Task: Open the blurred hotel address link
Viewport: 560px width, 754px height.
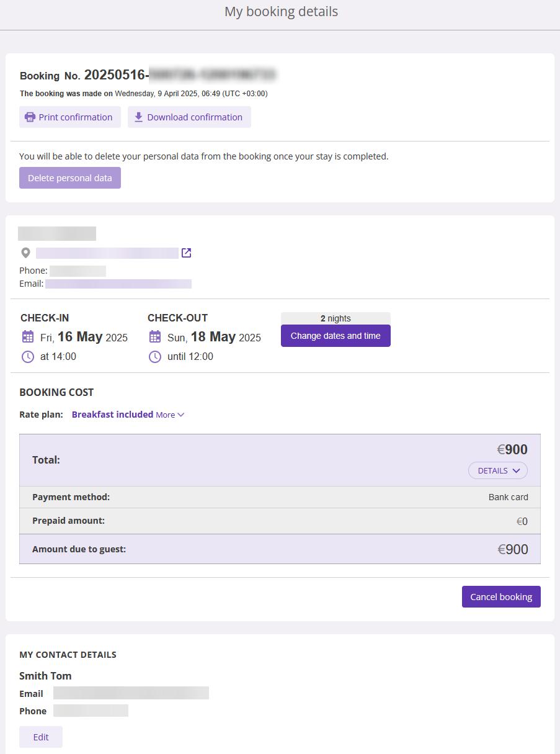Action: click(107, 253)
